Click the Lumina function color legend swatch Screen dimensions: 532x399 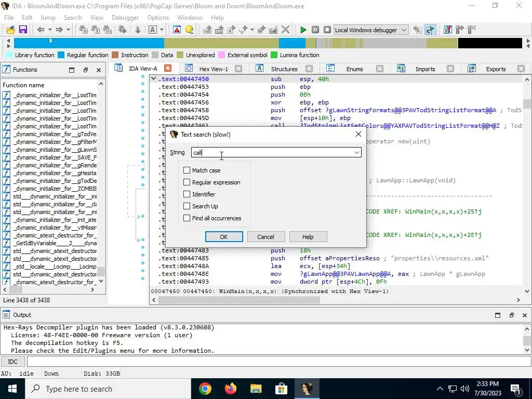[274, 55]
